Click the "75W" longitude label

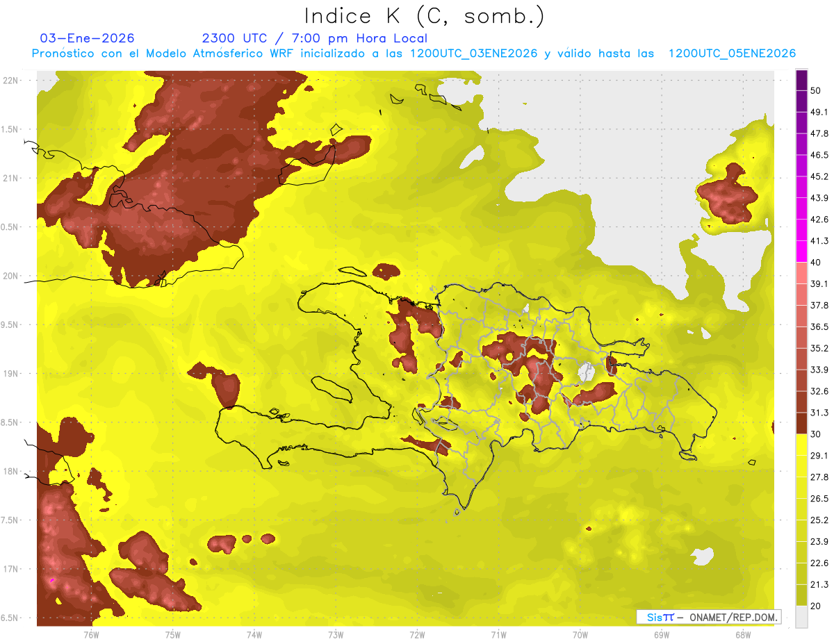click(x=173, y=634)
